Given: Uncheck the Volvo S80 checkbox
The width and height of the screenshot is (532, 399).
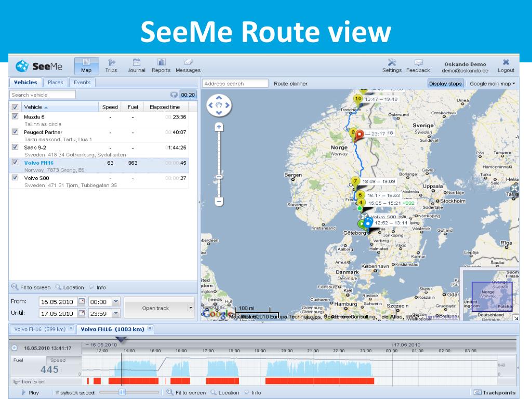Looking at the screenshot, I should coord(15,178).
